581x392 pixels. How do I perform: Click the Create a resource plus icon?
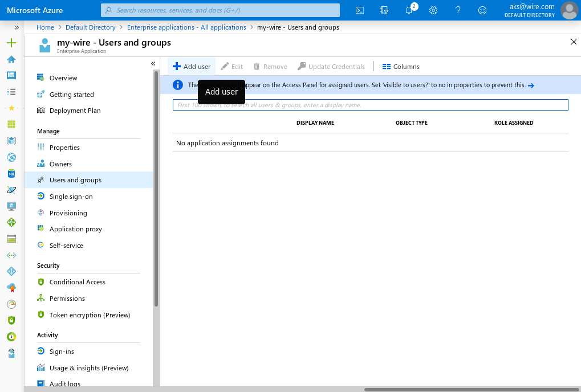tap(11, 43)
